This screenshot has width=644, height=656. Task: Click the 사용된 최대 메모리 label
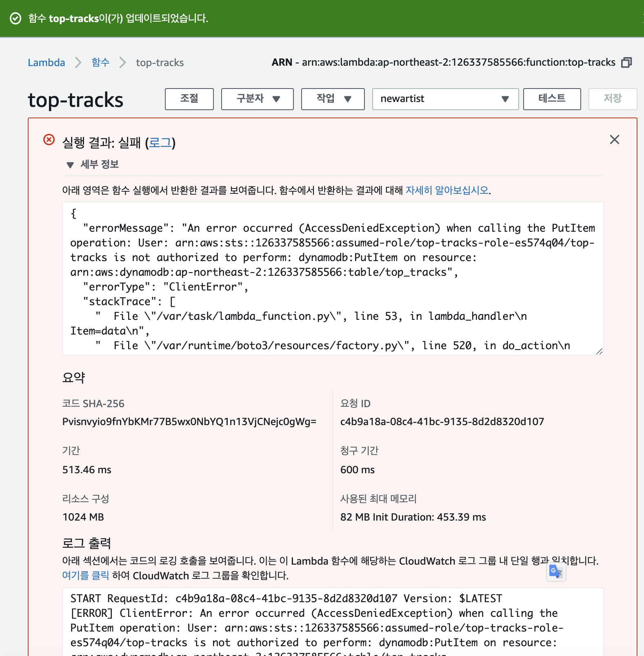pos(379,499)
